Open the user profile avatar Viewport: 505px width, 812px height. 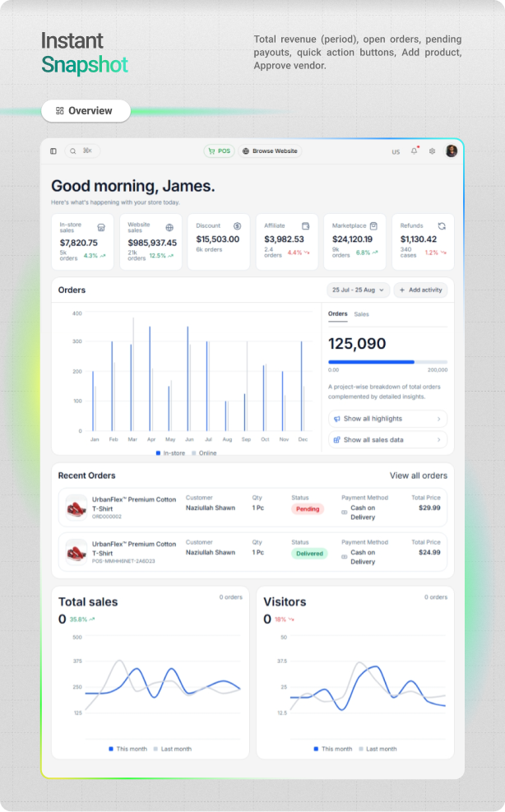pos(452,151)
